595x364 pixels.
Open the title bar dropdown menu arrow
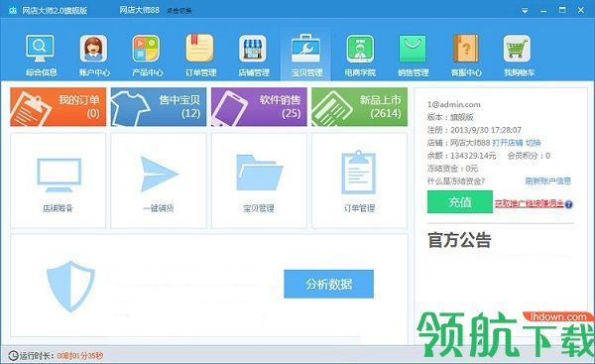pyautogui.click(x=525, y=11)
